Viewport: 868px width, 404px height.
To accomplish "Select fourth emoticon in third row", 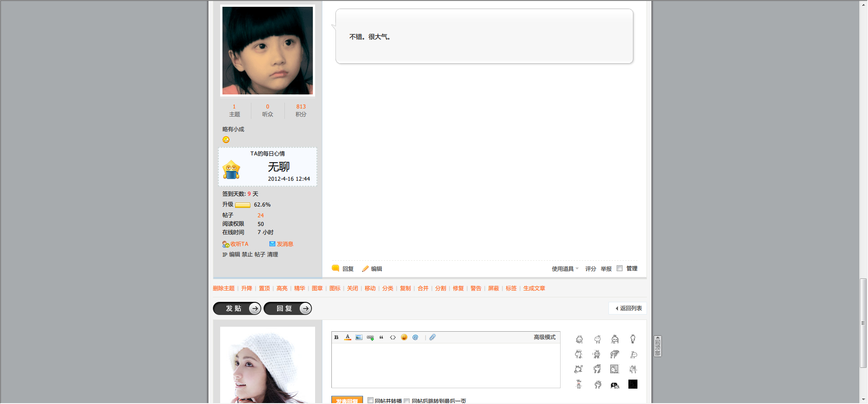I will point(633,369).
